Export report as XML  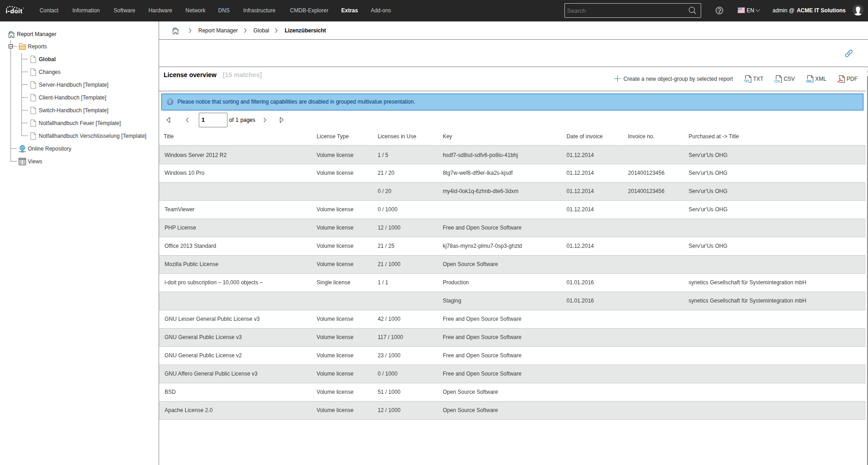tap(816, 79)
